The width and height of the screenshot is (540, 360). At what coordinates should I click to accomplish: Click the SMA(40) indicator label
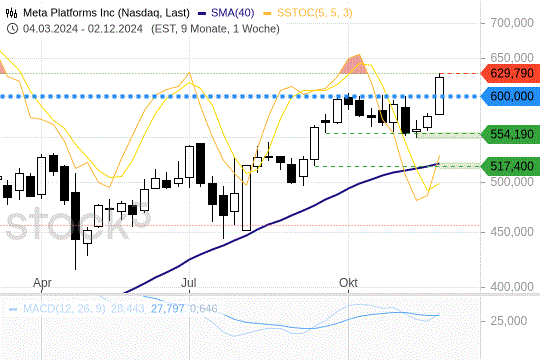pyautogui.click(x=232, y=13)
